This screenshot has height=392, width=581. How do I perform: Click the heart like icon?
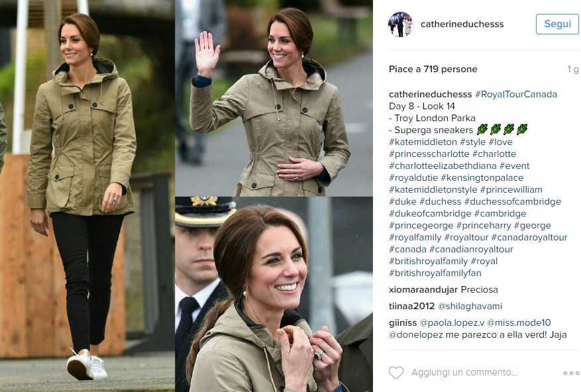[x=396, y=372]
